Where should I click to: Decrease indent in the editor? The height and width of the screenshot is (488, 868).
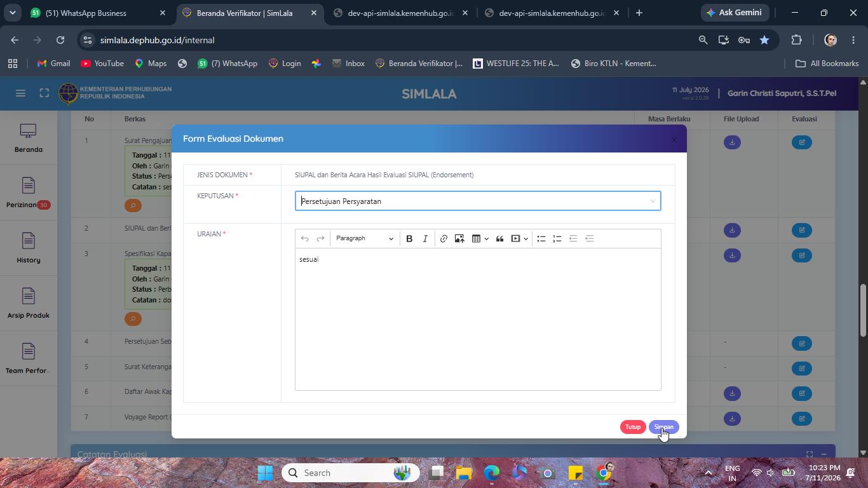tap(573, 239)
